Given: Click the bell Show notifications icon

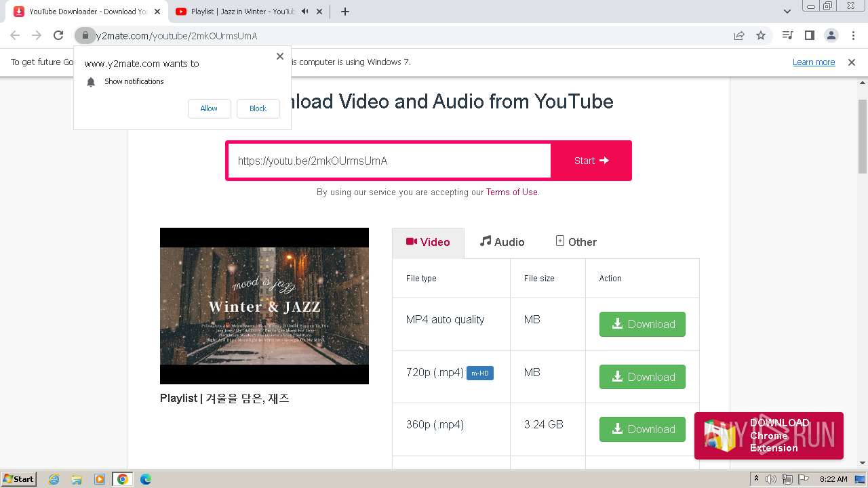Looking at the screenshot, I should pyautogui.click(x=91, y=82).
